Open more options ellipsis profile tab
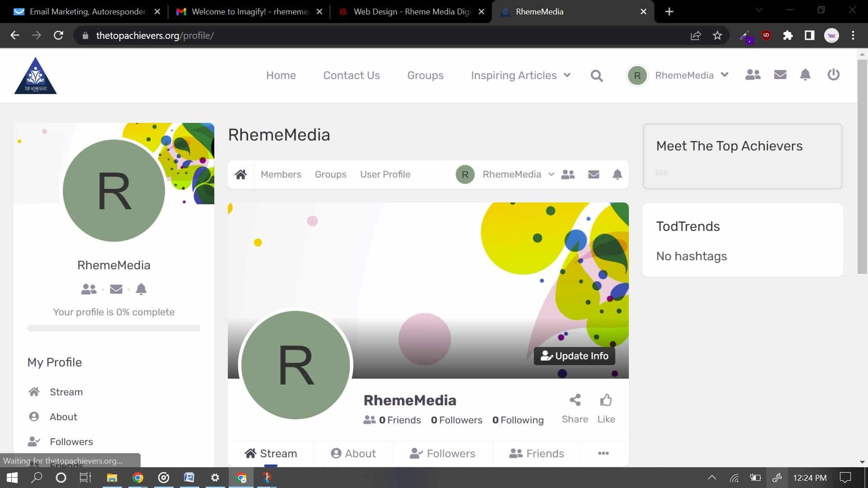 tap(604, 453)
